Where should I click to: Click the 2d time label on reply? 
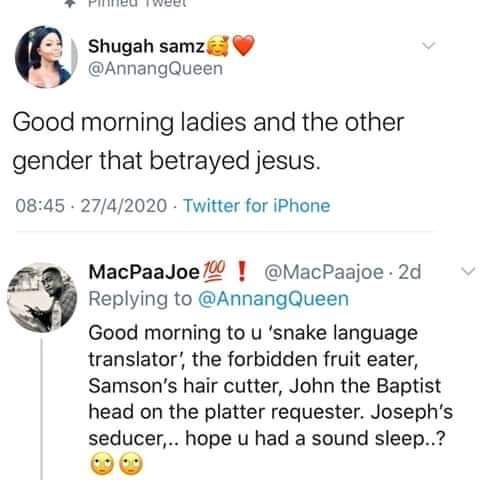coord(410,272)
